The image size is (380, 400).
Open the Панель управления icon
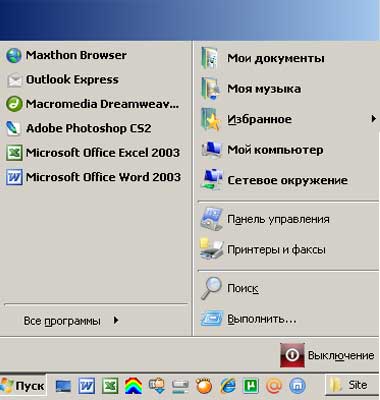(211, 219)
